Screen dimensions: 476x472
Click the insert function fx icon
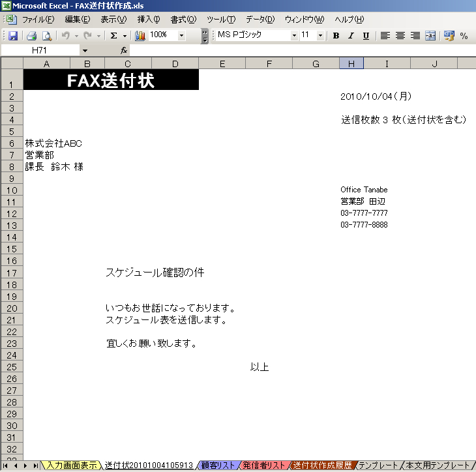pos(124,50)
